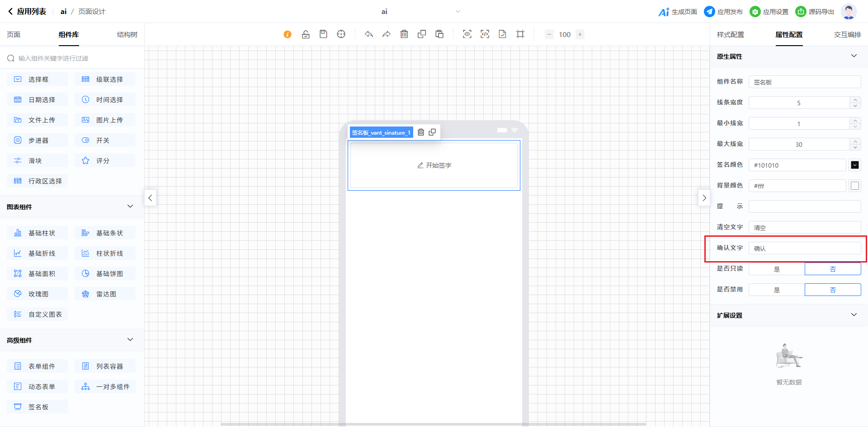Open the black 签名颜色 color swatch
868x427 pixels.
pos(855,165)
